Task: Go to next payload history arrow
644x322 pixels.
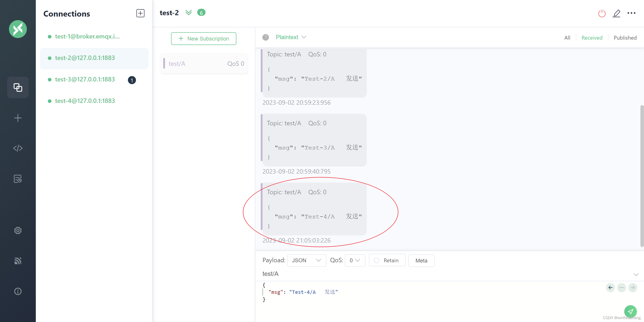Action: click(633, 288)
